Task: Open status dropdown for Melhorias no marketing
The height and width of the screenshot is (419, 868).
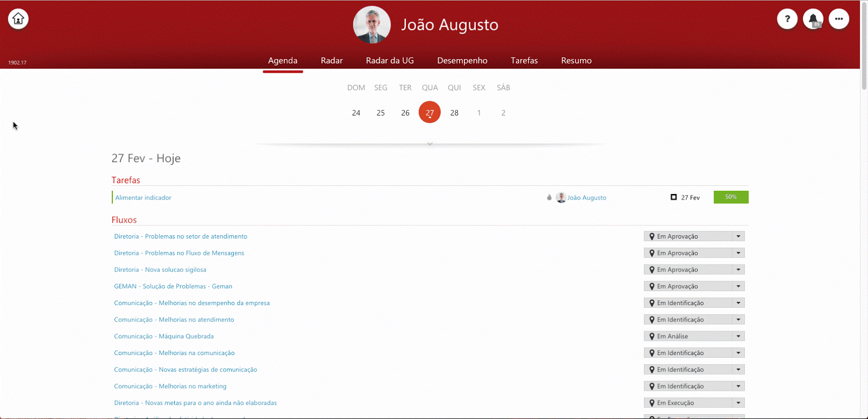Action: click(x=738, y=386)
